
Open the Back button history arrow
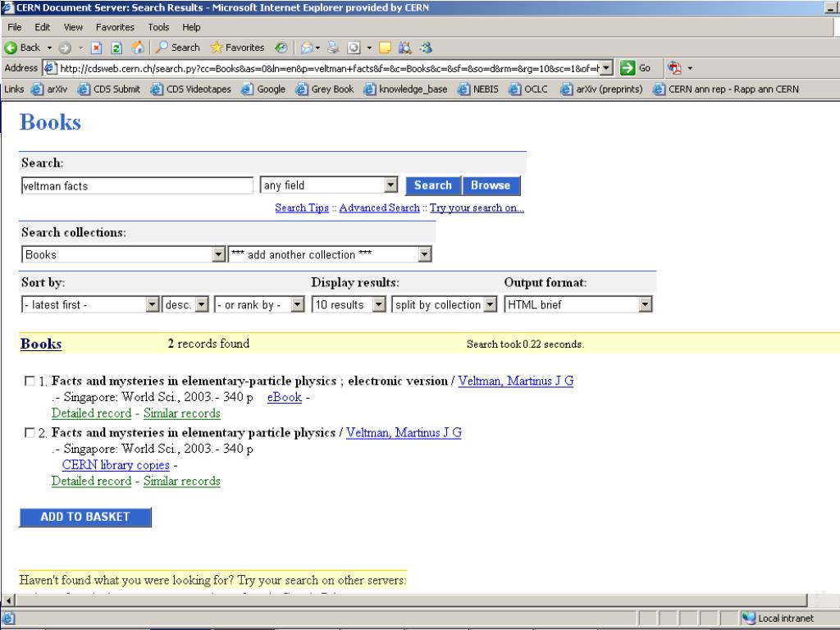pyautogui.click(x=49, y=48)
